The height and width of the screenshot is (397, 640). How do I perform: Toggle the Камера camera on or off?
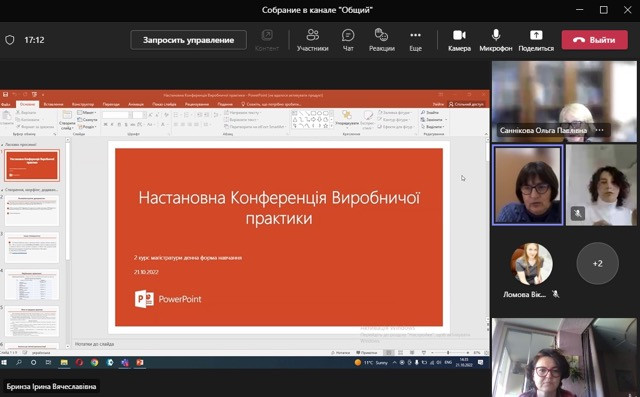[459, 40]
